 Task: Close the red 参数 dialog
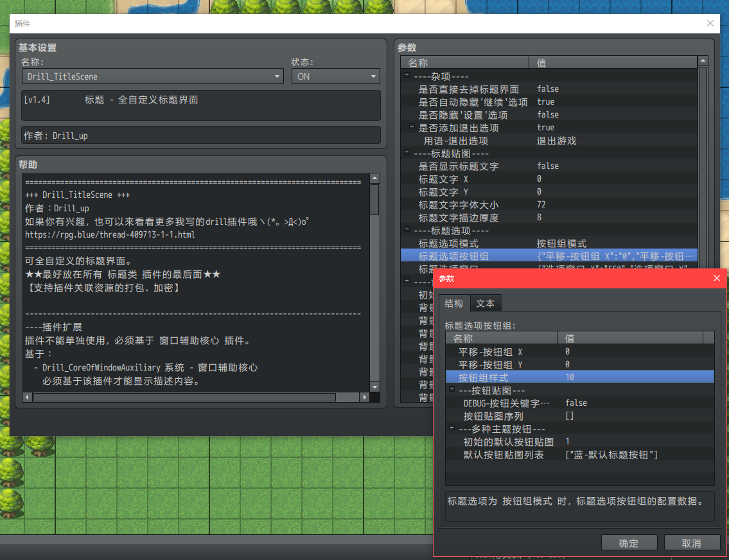coord(716,278)
